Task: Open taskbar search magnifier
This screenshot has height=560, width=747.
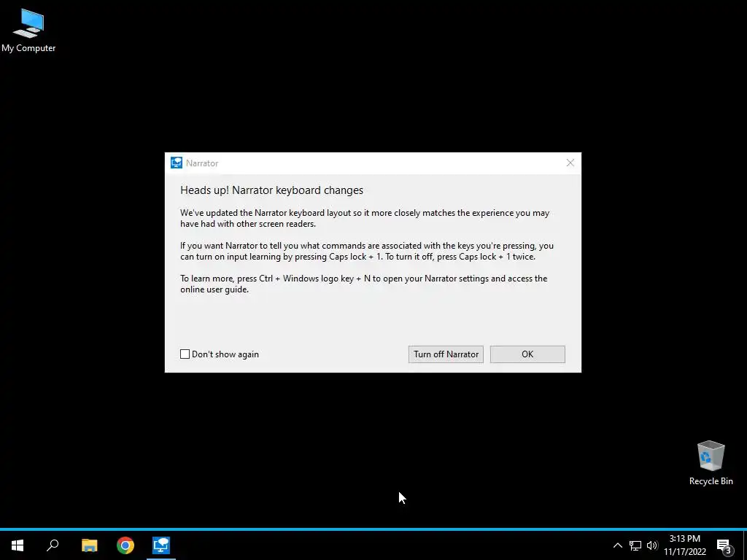Action: (53, 545)
